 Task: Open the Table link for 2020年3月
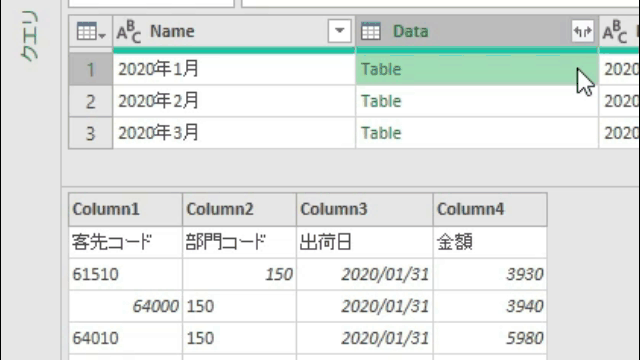[x=381, y=133]
